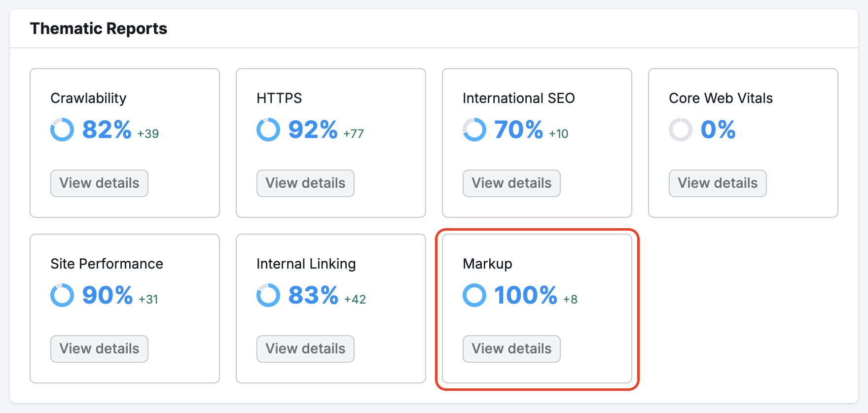
Task: Click the 82% Crawlability score
Action: [107, 130]
